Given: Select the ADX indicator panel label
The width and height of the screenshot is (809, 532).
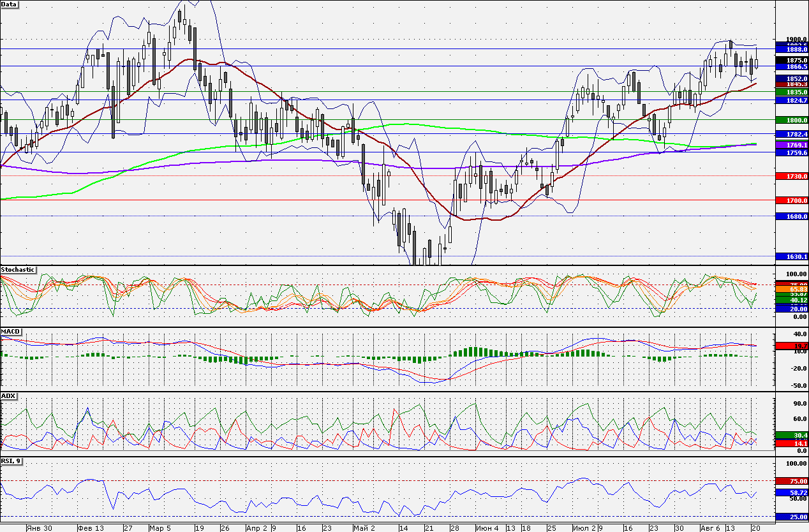Looking at the screenshot, I should (8, 396).
